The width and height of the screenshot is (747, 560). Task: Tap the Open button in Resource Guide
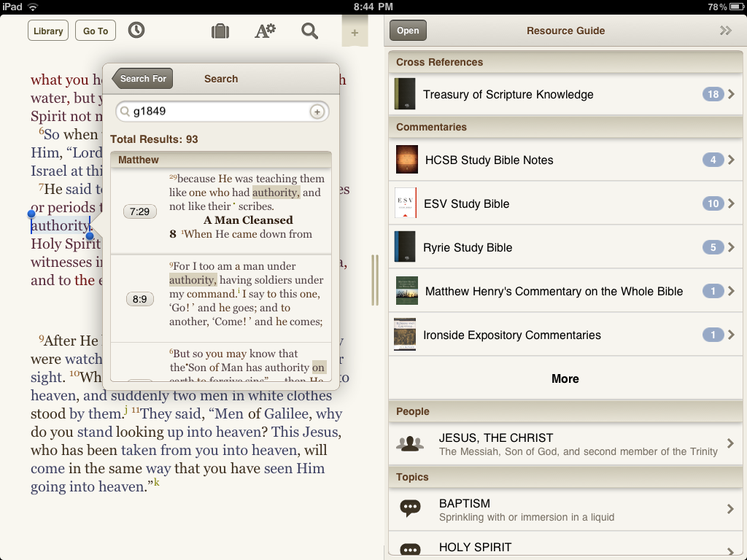[408, 31]
